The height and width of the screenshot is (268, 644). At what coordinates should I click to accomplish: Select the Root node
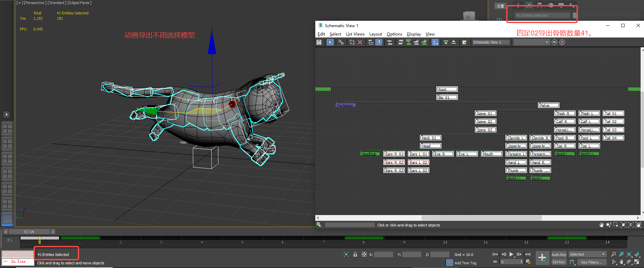447,89
